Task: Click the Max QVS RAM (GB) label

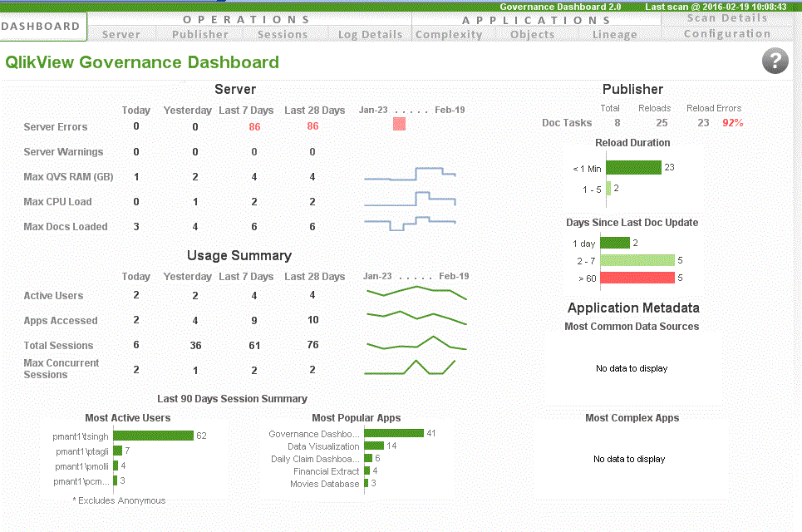Action: tap(68, 176)
